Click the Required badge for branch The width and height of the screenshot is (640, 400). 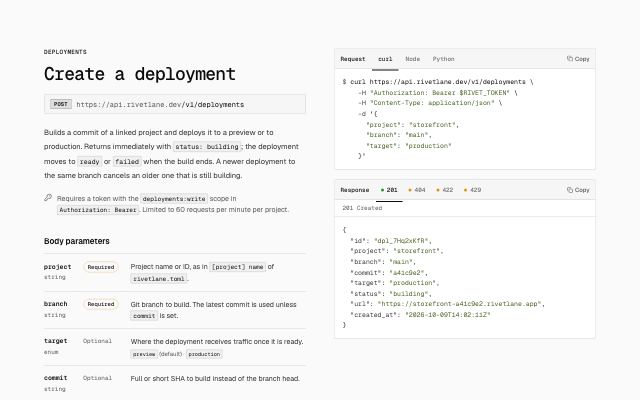pyautogui.click(x=101, y=304)
